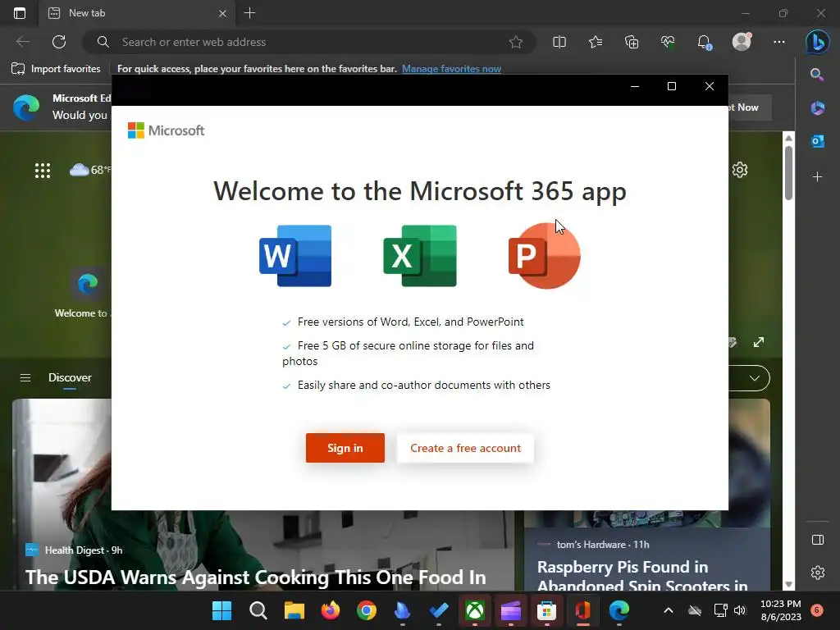Open Manage favorites now link
The width and height of the screenshot is (840, 630).
point(452,69)
